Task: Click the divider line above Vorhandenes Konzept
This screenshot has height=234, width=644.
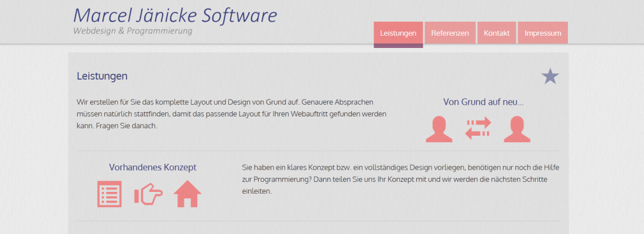Action: pos(318,151)
